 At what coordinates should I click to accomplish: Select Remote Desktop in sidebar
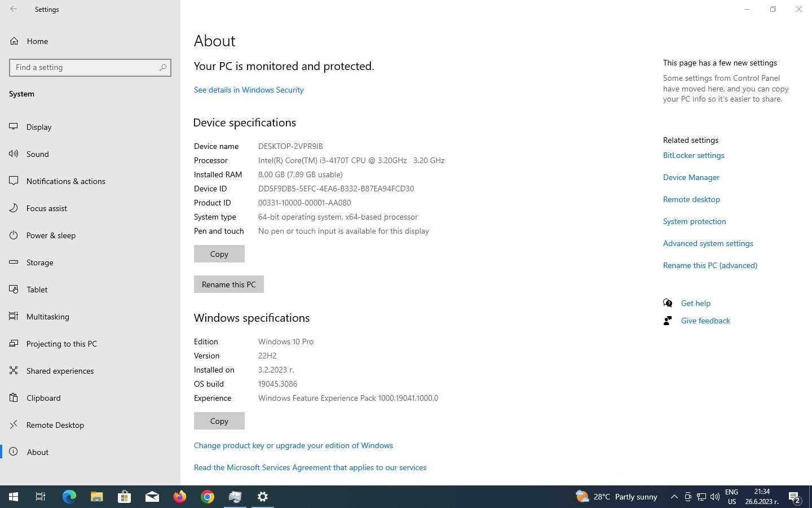click(90, 425)
